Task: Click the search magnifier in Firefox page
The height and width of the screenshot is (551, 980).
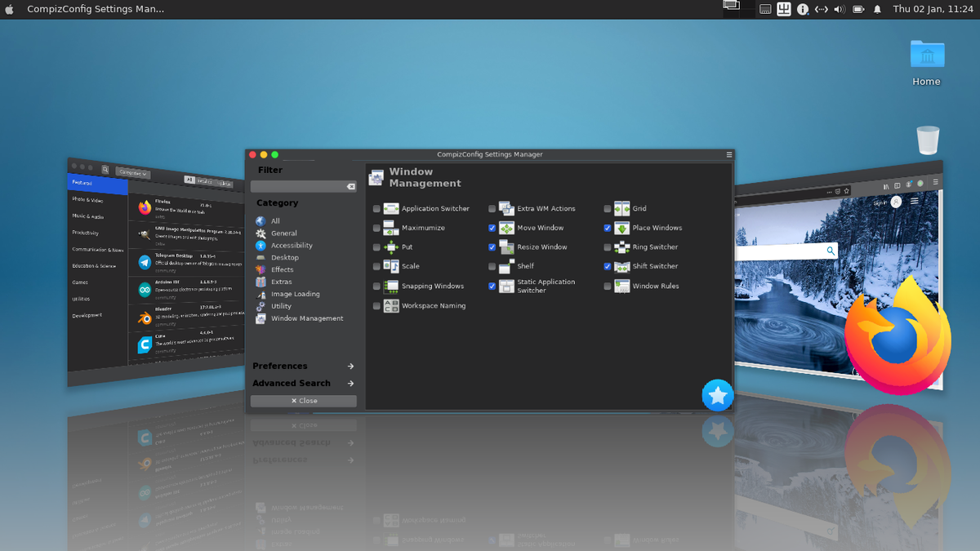Action: point(831,251)
